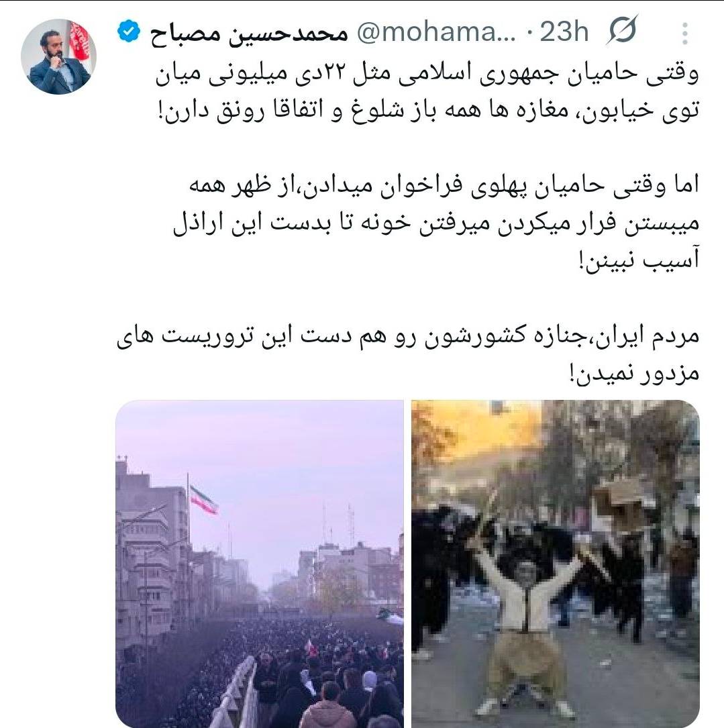This screenshot has height=728, width=724.
Task: Click the blue verified badge
Action: coord(129,32)
